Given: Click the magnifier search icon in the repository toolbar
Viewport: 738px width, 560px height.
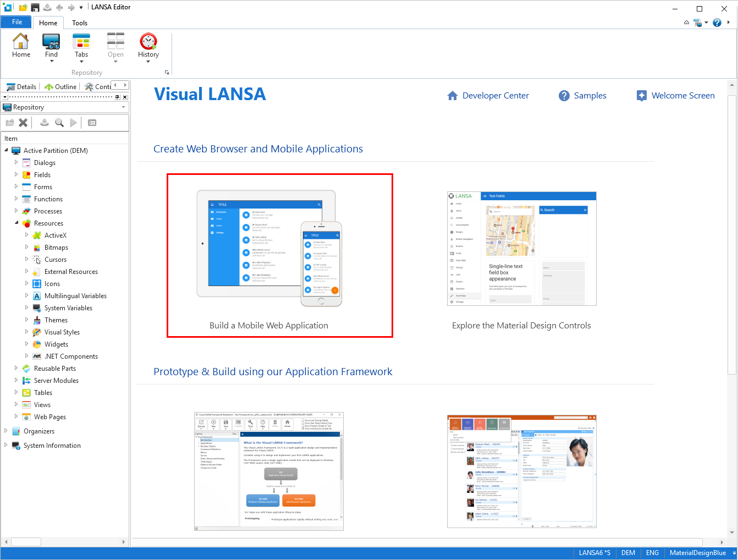Looking at the screenshot, I should tap(59, 123).
